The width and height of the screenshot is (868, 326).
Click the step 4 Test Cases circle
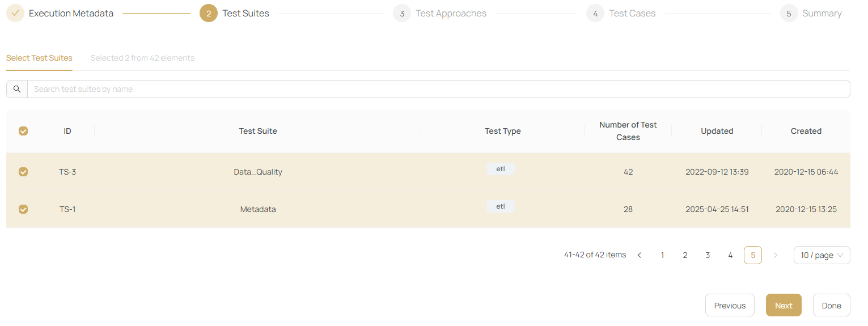pos(595,13)
